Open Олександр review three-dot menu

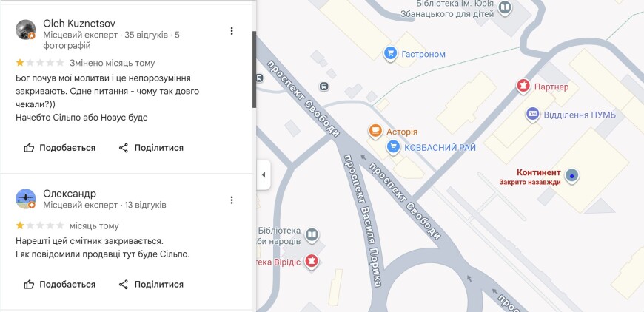tap(232, 200)
